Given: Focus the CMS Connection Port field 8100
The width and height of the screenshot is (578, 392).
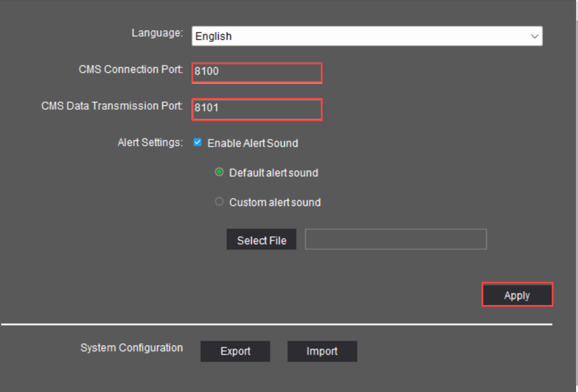Looking at the screenshot, I should [257, 72].
